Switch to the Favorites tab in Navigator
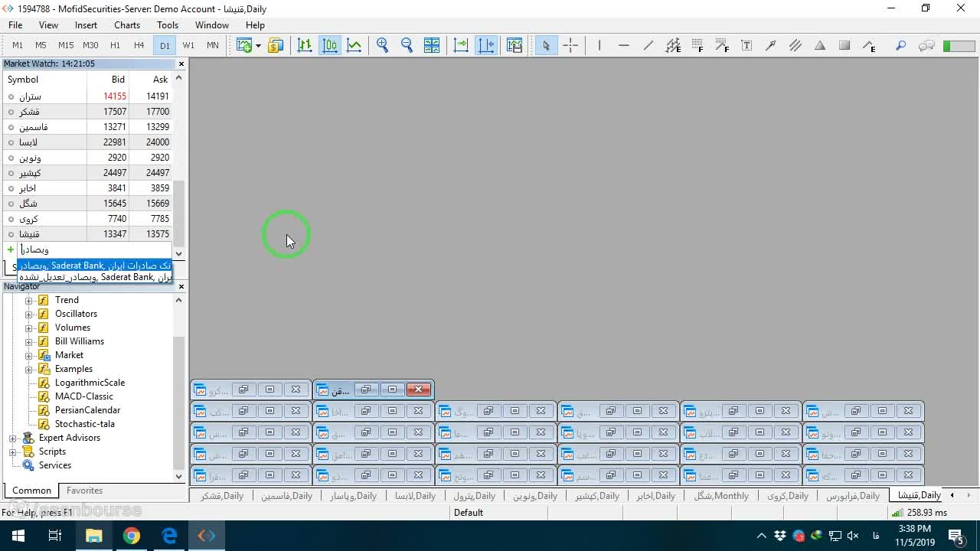 84,491
